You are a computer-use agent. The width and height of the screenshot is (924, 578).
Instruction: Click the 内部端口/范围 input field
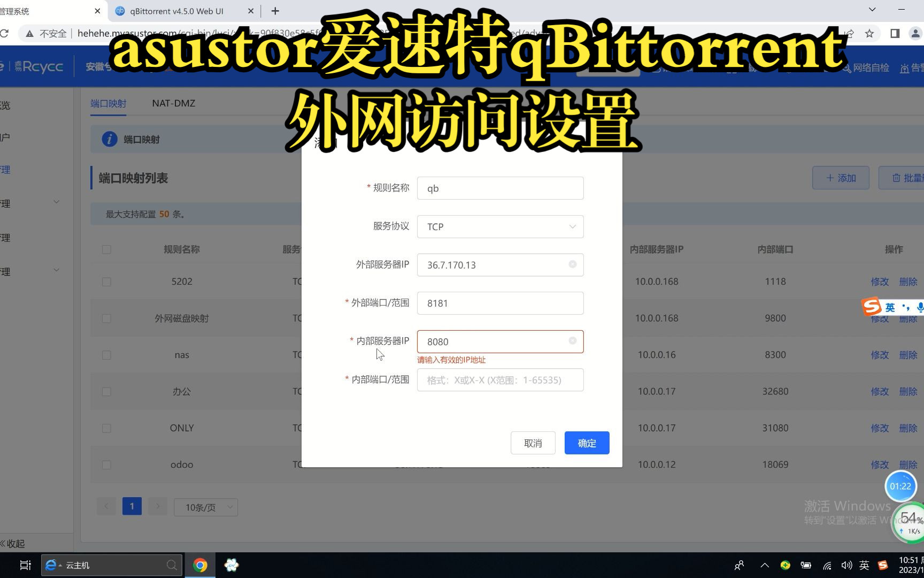tap(500, 380)
